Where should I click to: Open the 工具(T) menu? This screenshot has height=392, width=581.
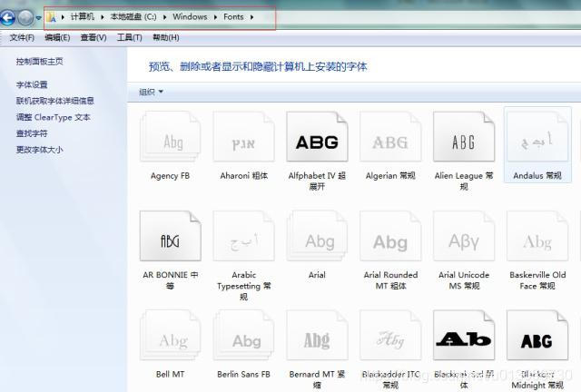[x=129, y=37]
